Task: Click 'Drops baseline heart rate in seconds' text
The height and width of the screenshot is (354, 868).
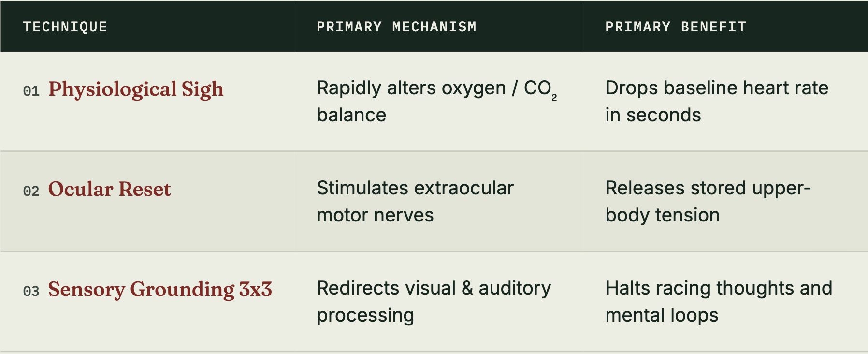Action: 717,102
